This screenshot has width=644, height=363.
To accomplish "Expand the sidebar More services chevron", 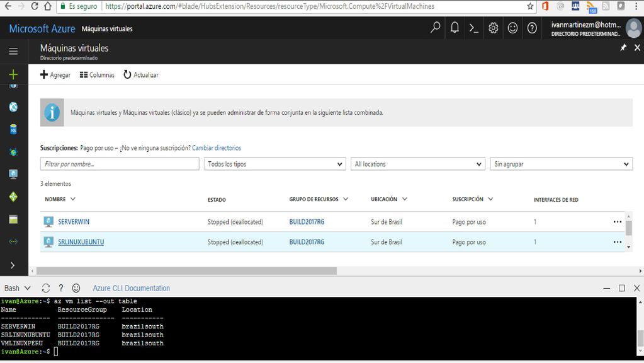I will [13, 265].
